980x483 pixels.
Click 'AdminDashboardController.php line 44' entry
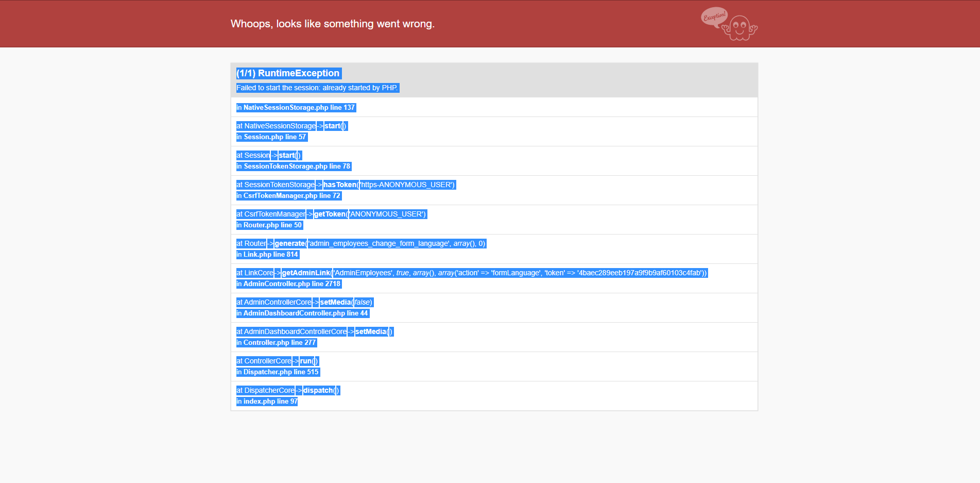pyautogui.click(x=306, y=313)
